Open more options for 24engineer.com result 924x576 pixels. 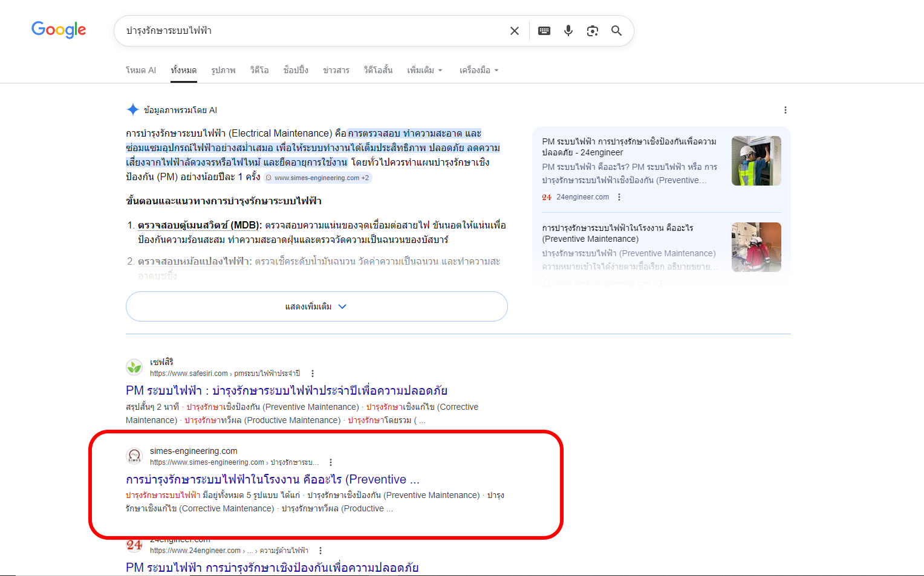click(320, 551)
